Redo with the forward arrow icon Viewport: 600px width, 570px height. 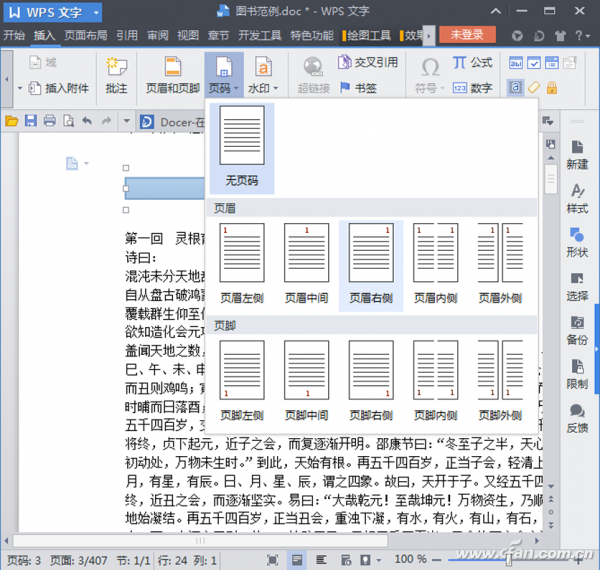(106, 121)
